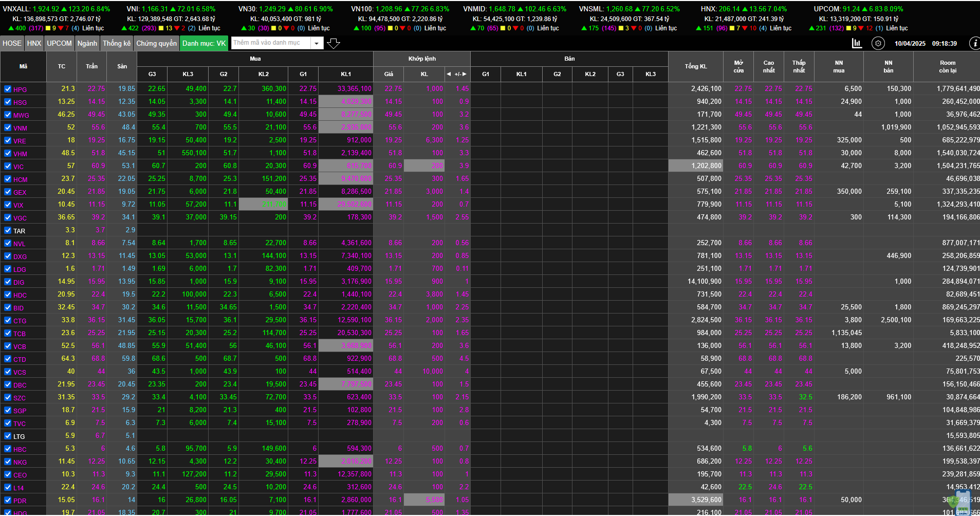Click PDR total volume 3,529,600
Screen dimensions: 980x516
pos(706,500)
